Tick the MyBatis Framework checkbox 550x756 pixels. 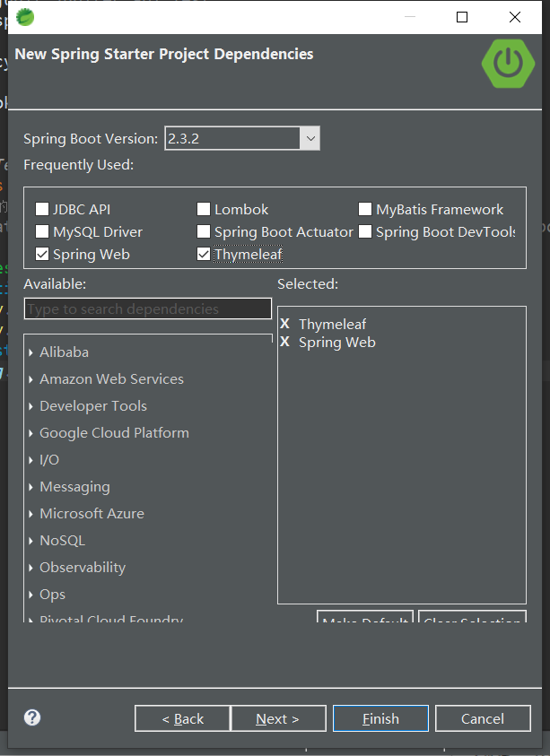coord(365,209)
